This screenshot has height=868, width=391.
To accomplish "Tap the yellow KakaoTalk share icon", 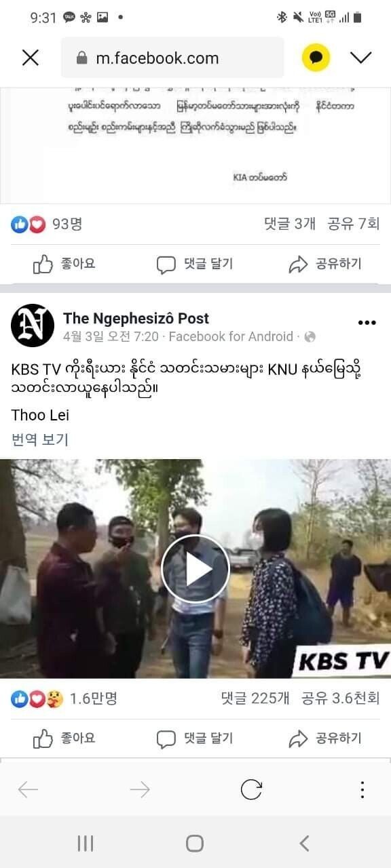I will point(316,58).
